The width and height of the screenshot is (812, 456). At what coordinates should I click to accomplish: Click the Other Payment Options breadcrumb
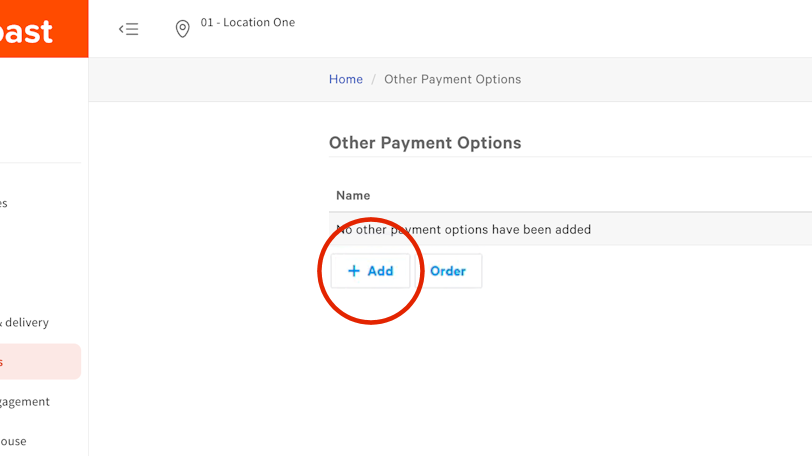[452, 79]
